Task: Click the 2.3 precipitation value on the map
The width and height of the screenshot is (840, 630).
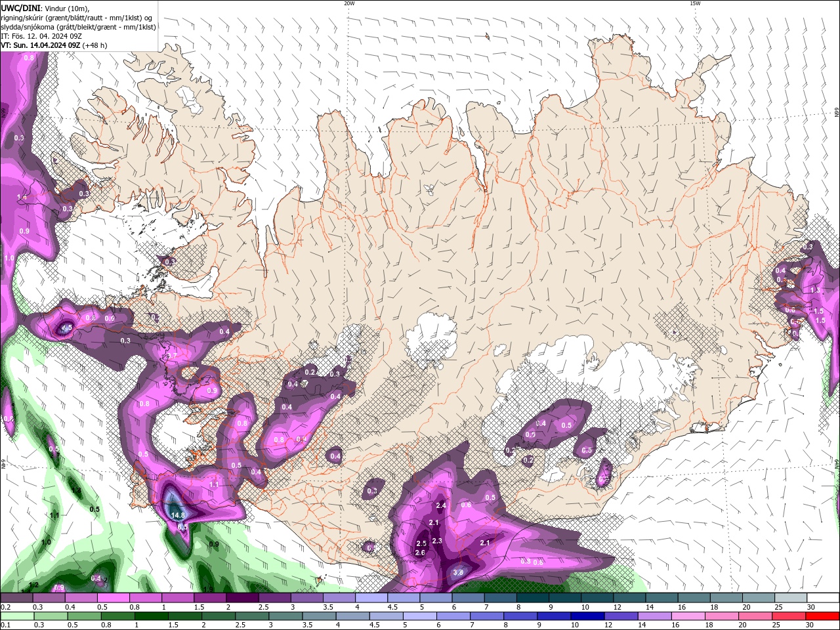Action: click(438, 541)
